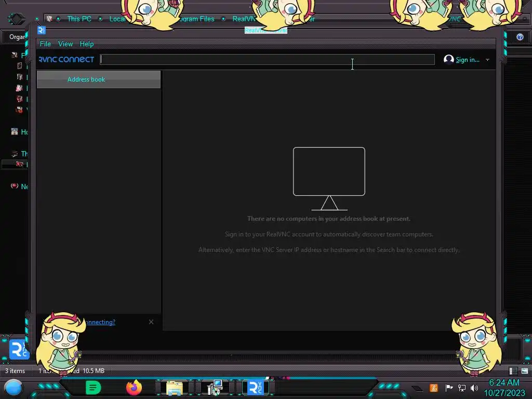Open the View menu in VNC Viewer

65,44
